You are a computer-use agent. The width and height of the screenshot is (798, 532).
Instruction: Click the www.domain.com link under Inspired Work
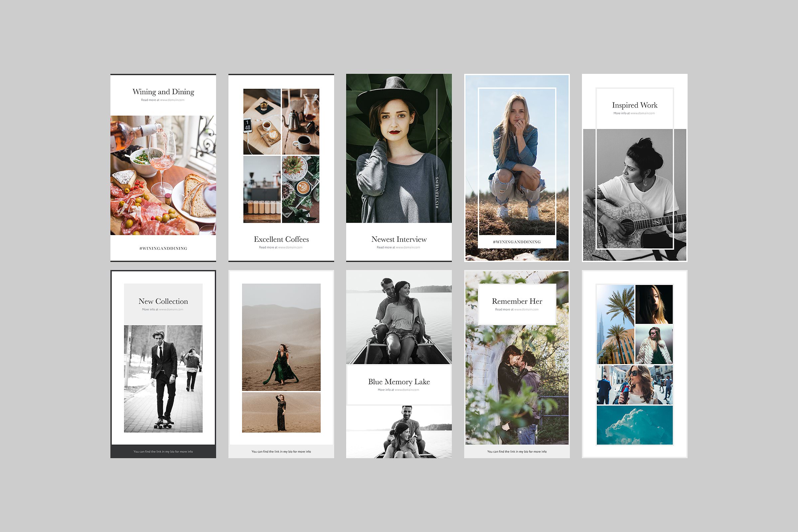coord(643,113)
